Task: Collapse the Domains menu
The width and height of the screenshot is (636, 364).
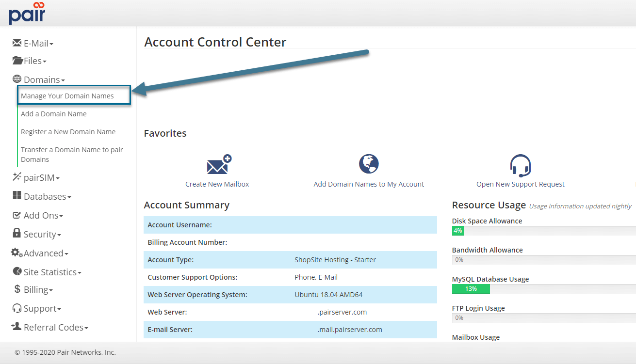Action: point(43,79)
